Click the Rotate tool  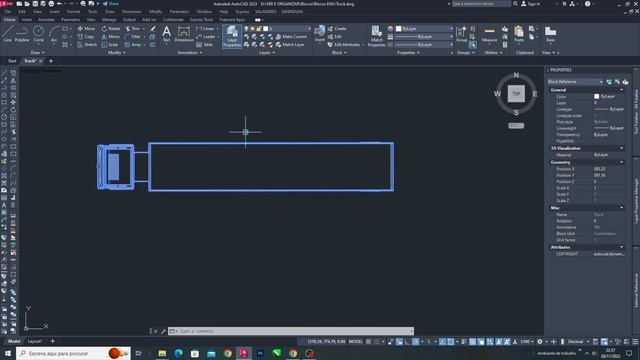[x=111, y=29]
